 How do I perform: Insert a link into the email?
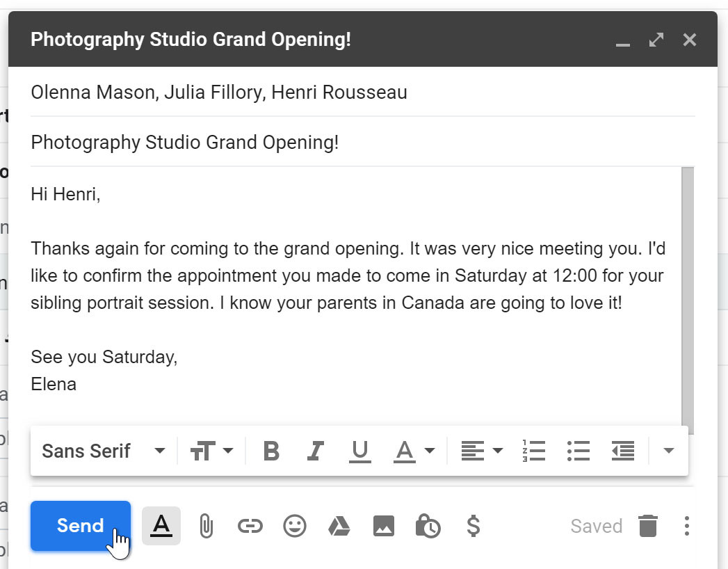pos(251,527)
